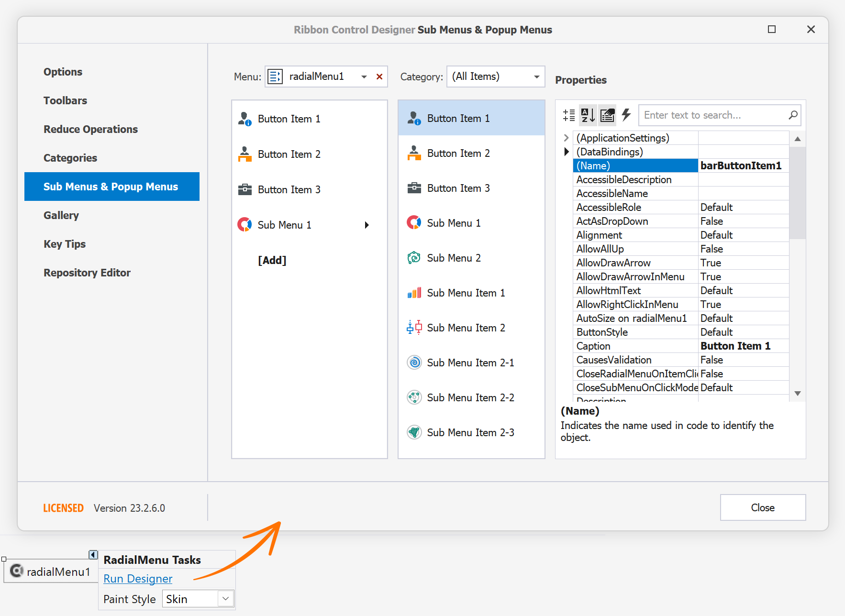Toggle the Property Pages icon in Properties
The width and height of the screenshot is (845, 616).
[607, 115]
